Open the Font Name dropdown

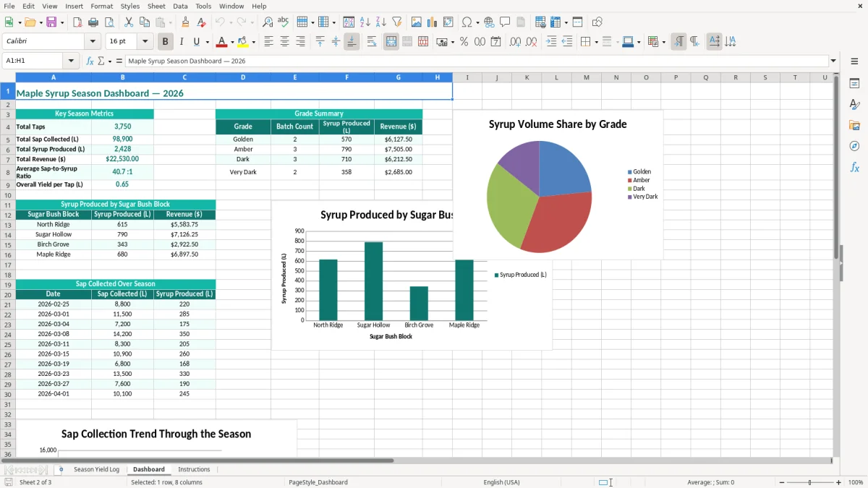[93, 42]
